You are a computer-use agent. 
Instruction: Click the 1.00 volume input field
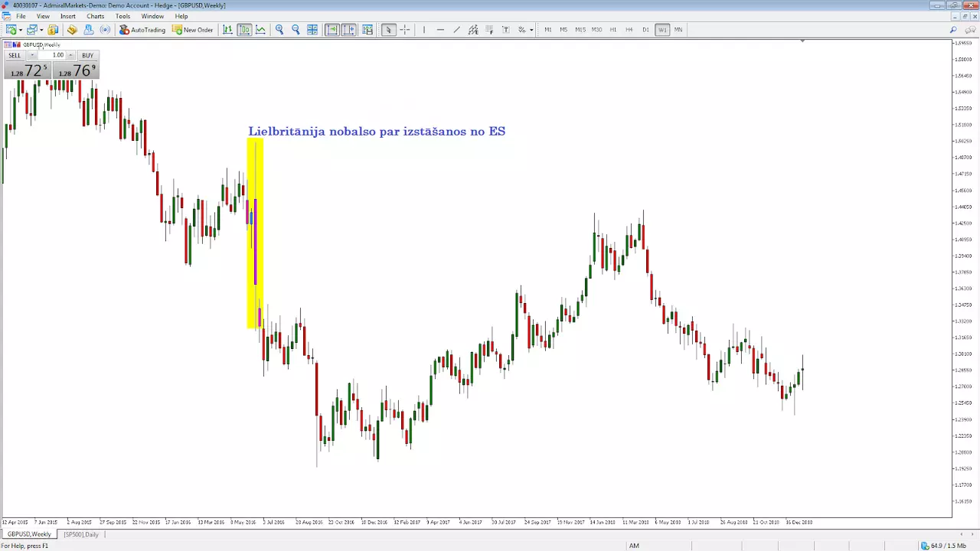click(x=53, y=55)
